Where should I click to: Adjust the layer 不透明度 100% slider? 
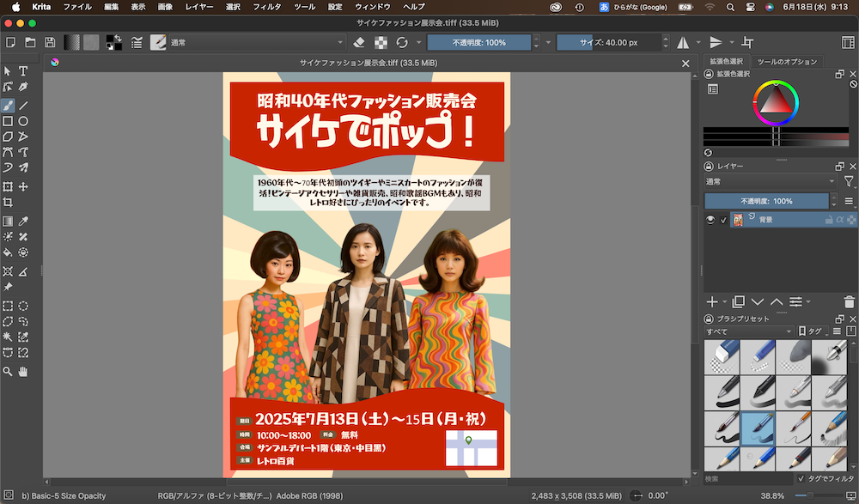766,201
